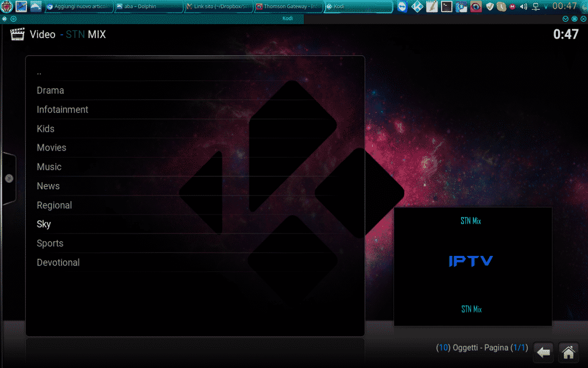Open the Drama category

click(195, 90)
